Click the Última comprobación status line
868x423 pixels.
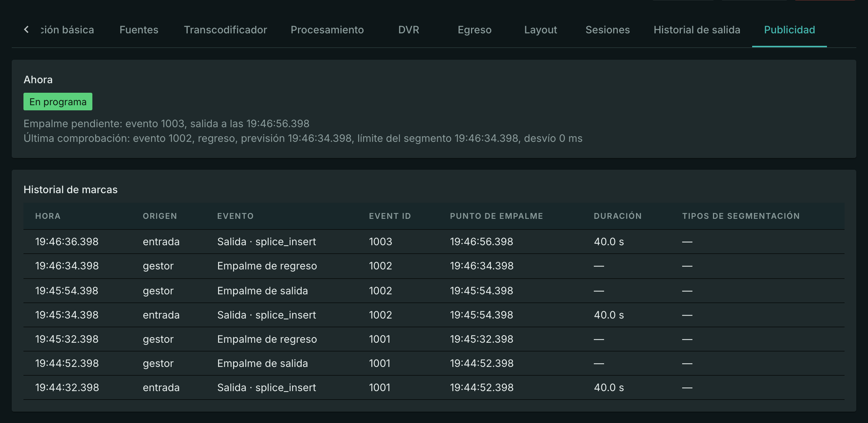(x=303, y=138)
